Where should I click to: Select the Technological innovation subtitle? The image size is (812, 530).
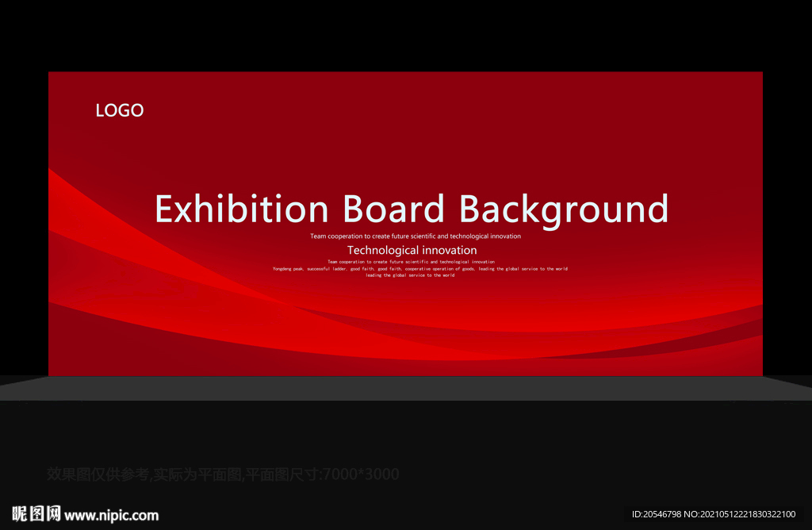tap(412, 250)
